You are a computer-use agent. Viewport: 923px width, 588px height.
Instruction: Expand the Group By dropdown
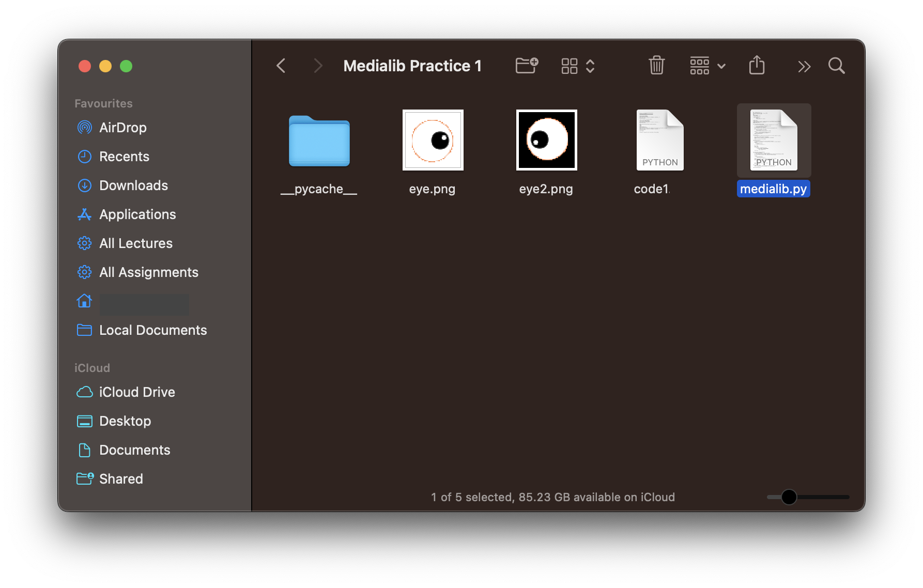point(707,66)
